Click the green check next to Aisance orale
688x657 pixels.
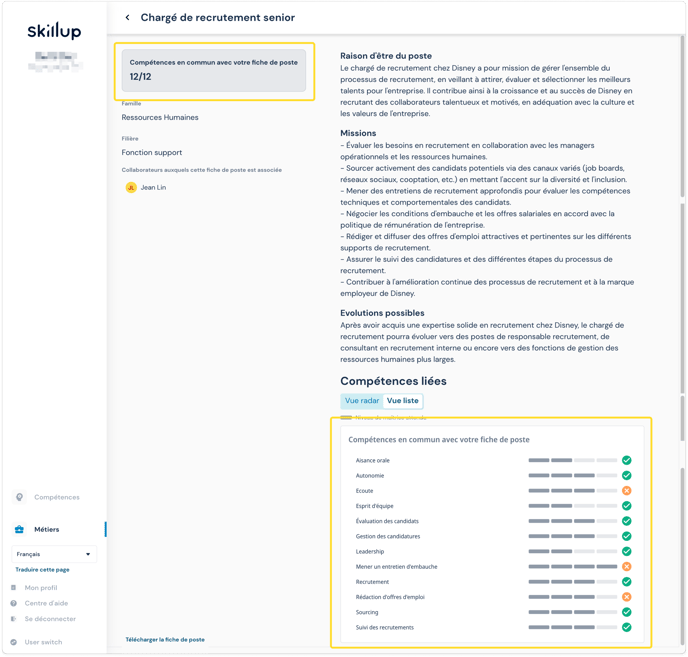(x=627, y=461)
